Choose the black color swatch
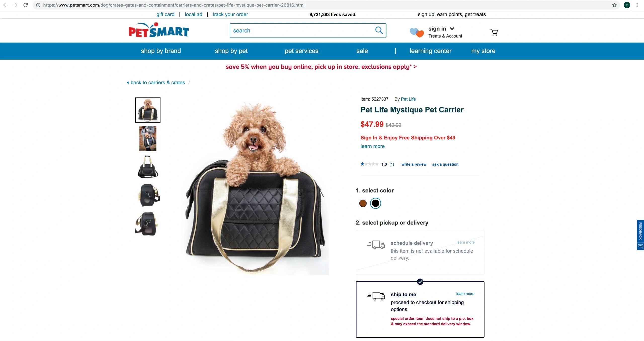This screenshot has width=644, height=341. (x=375, y=203)
